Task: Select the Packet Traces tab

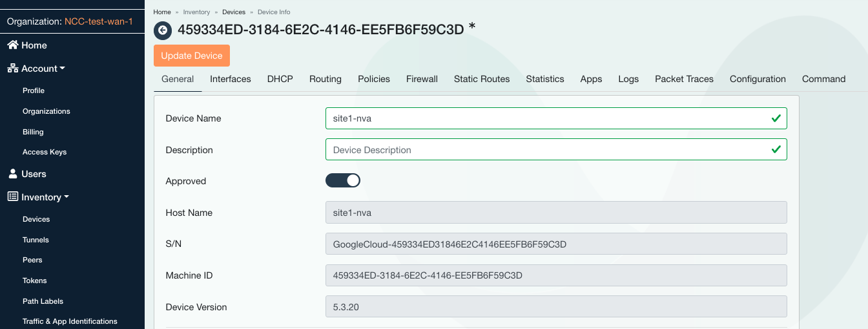Action: (x=684, y=79)
